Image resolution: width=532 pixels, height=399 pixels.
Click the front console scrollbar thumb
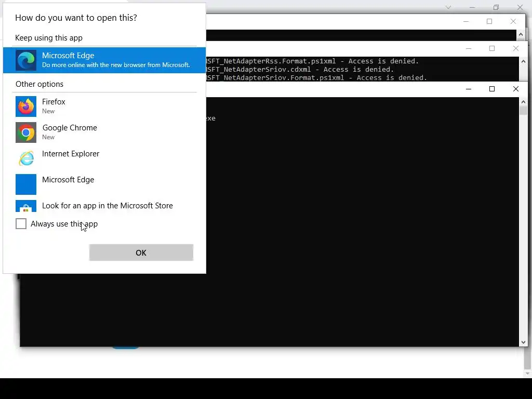click(x=523, y=111)
